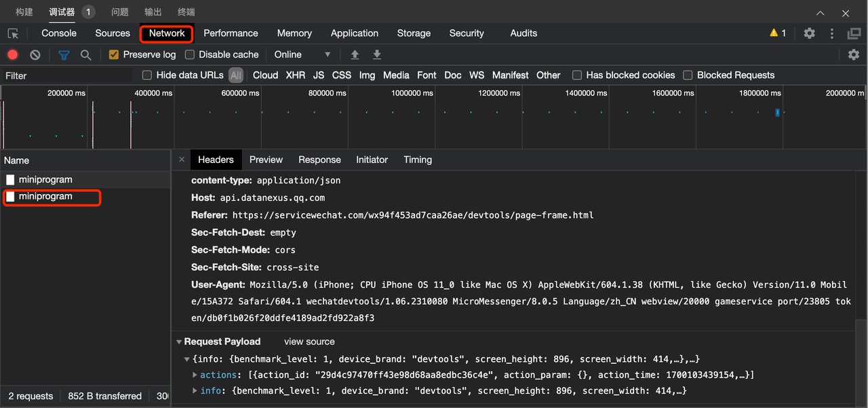Click the export HAR download arrow icon
Image resolution: width=868 pixels, height=408 pixels.
pyautogui.click(x=377, y=55)
